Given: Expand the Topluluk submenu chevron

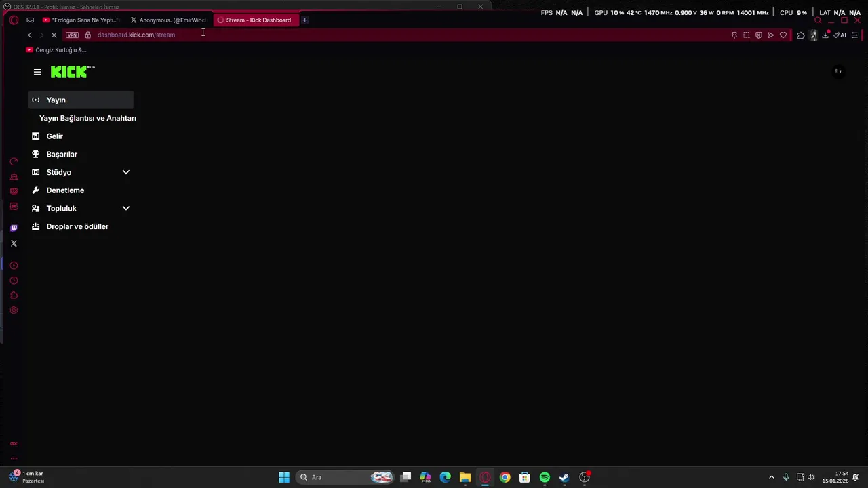Looking at the screenshot, I should tap(125, 208).
